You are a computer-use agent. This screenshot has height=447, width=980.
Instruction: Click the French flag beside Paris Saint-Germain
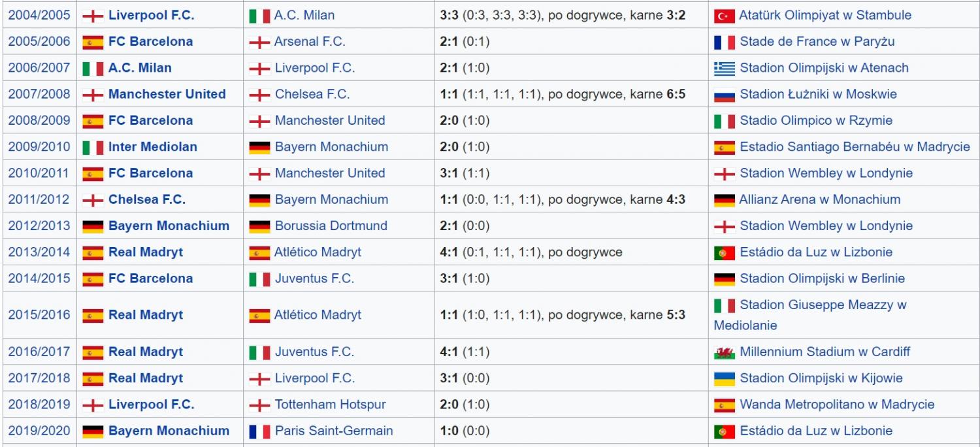259,432
